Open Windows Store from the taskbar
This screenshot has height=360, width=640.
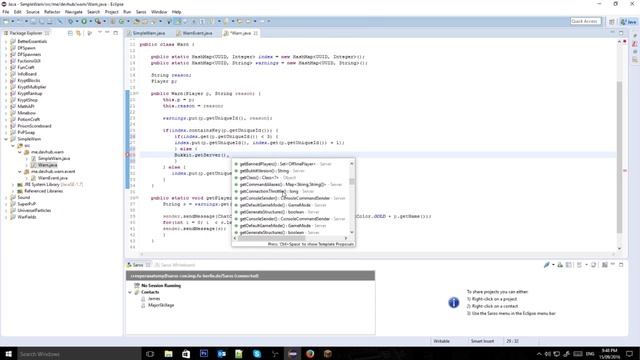tap(186, 354)
